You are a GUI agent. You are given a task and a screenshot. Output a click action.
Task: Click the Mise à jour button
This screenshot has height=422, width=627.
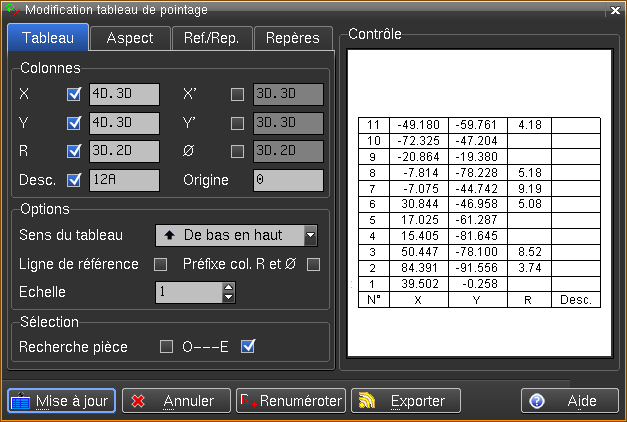(x=62, y=400)
